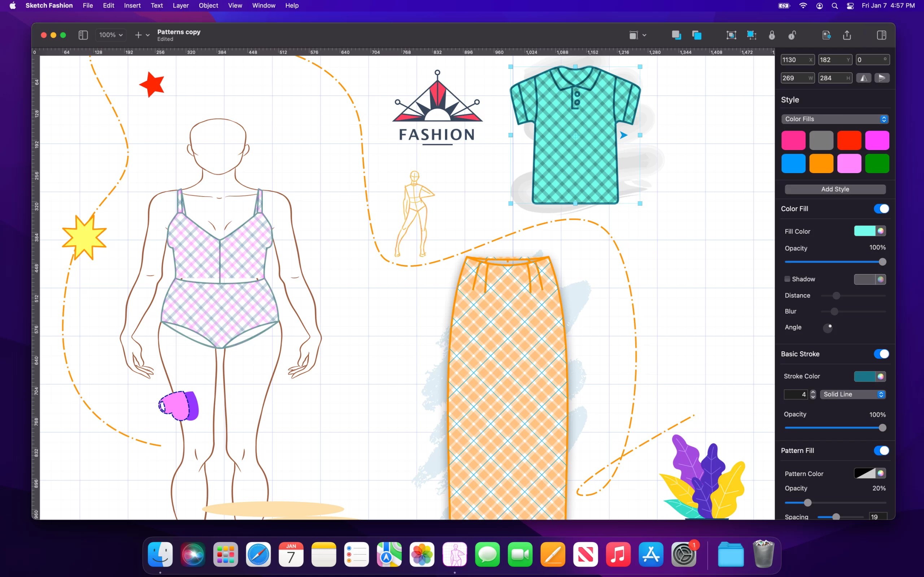Click the Add Style button
This screenshot has height=577, width=924.
pyautogui.click(x=834, y=189)
